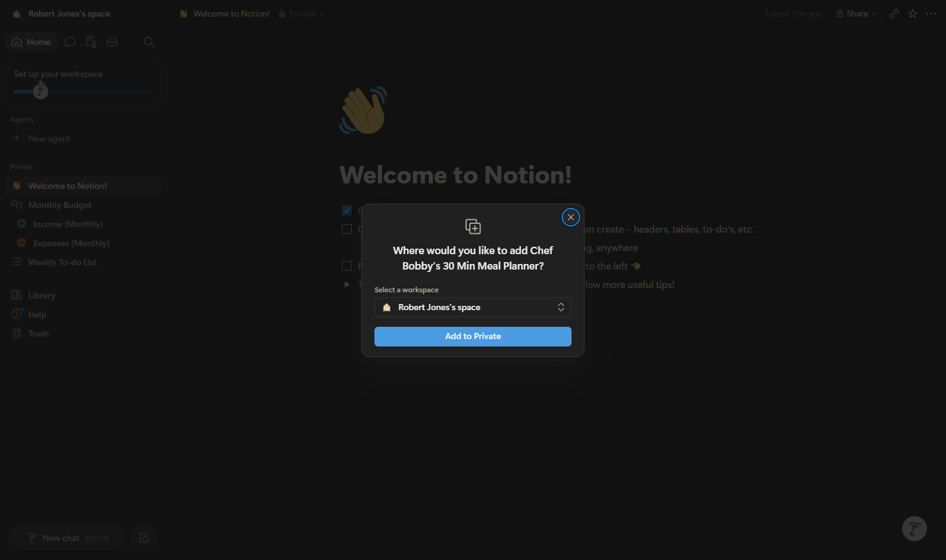Open the Trash

click(x=83, y=334)
